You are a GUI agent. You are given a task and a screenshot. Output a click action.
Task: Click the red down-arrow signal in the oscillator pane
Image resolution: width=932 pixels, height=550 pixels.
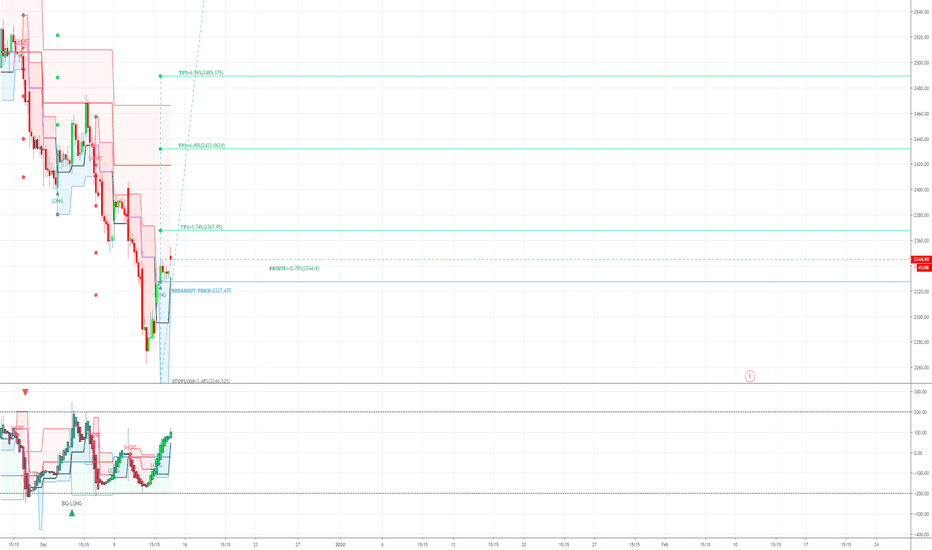(x=25, y=392)
